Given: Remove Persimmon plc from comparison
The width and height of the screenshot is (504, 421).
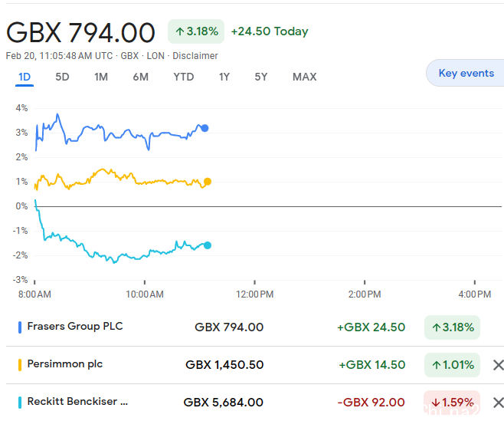Looking at the screenshot, I should 498,365.
